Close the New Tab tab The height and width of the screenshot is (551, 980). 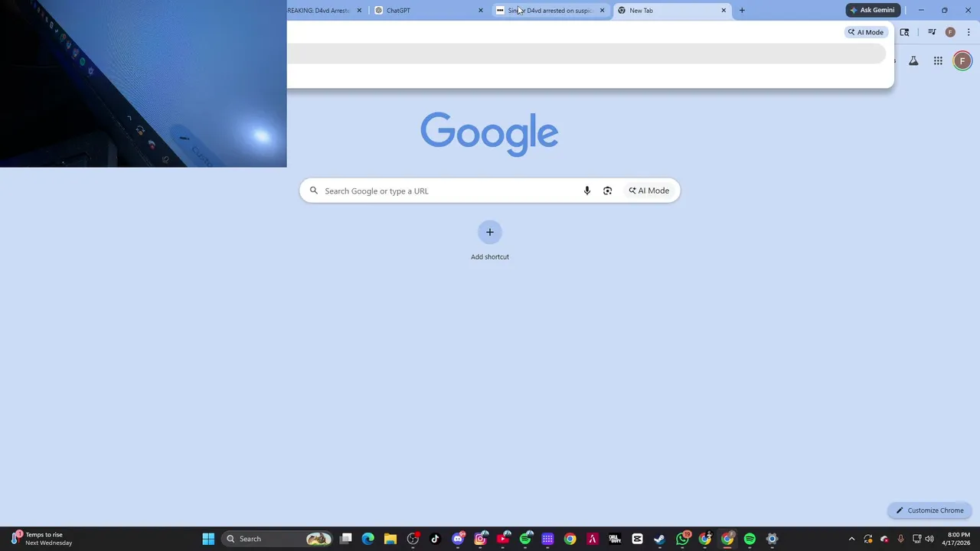click(x=724, y=11)
